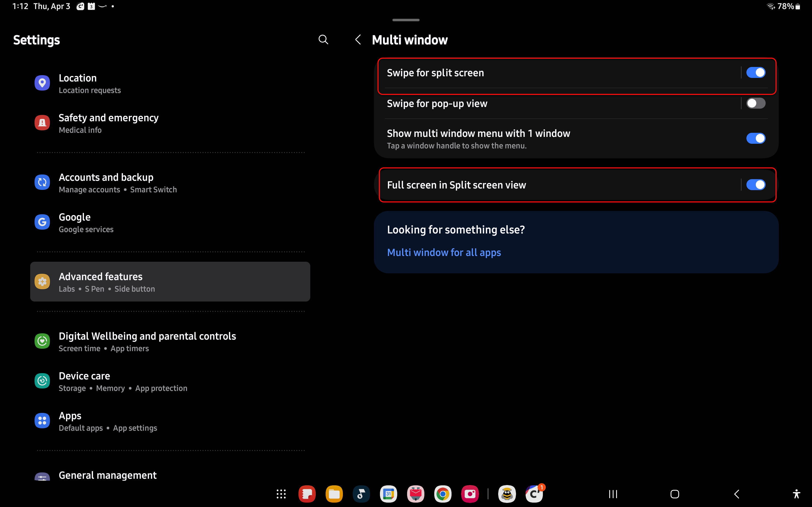Open the yellow My Files folder app

334,494
